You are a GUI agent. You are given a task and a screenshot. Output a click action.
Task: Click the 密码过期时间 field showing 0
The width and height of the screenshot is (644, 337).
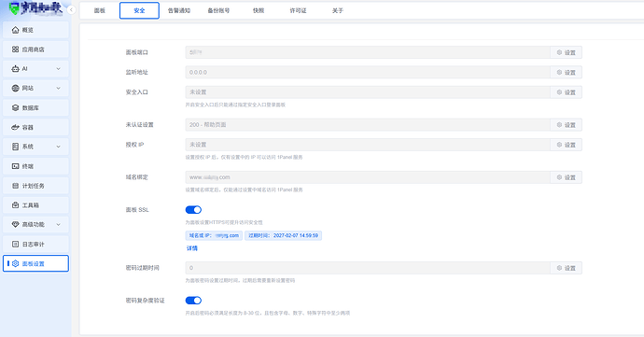pos(368,268)
